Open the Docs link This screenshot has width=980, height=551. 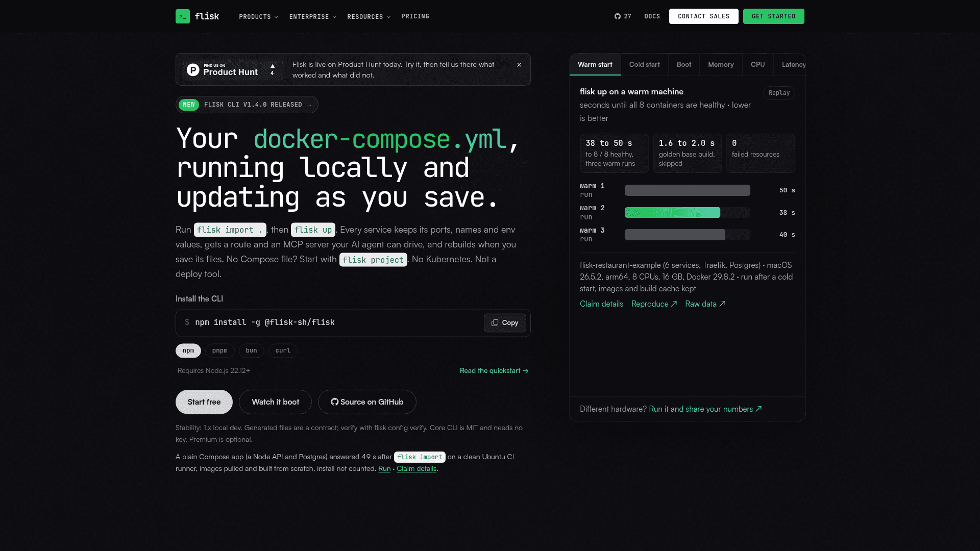click(652, 16)
